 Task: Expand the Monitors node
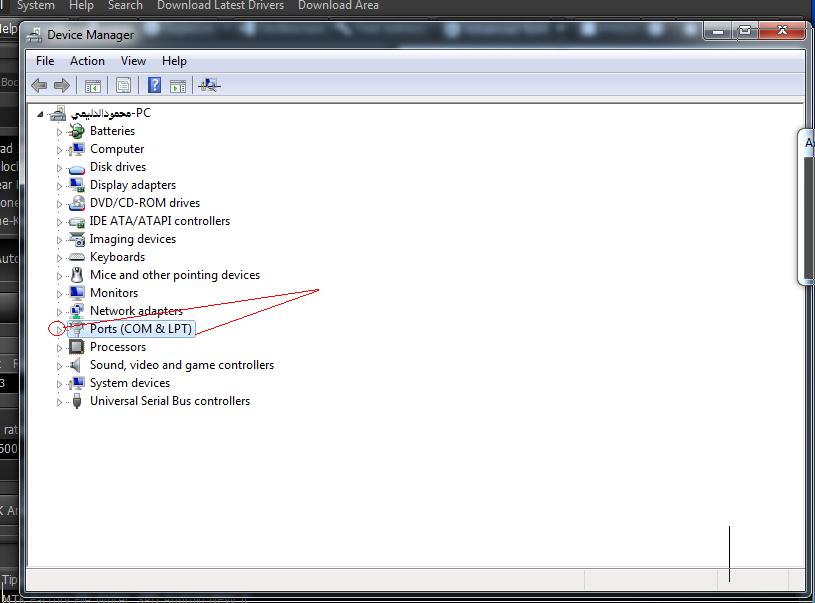(x=59, y=294)
